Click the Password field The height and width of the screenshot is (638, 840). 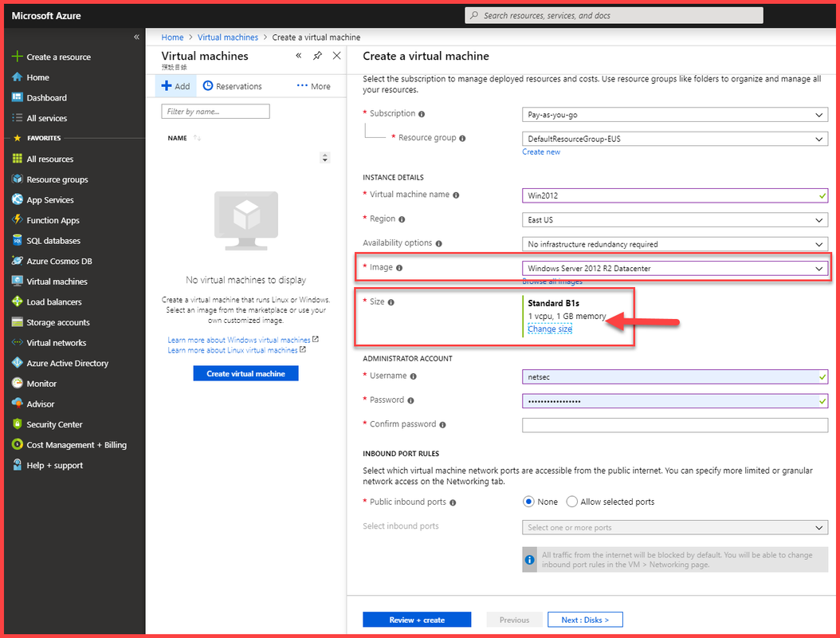coord(674,401)
